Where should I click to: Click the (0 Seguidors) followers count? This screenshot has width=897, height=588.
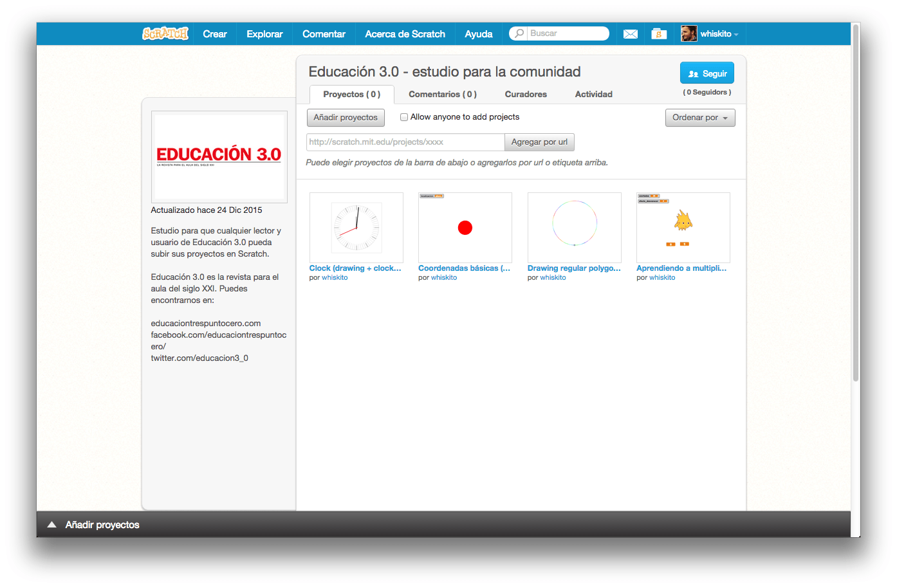(x=707, y=92)
